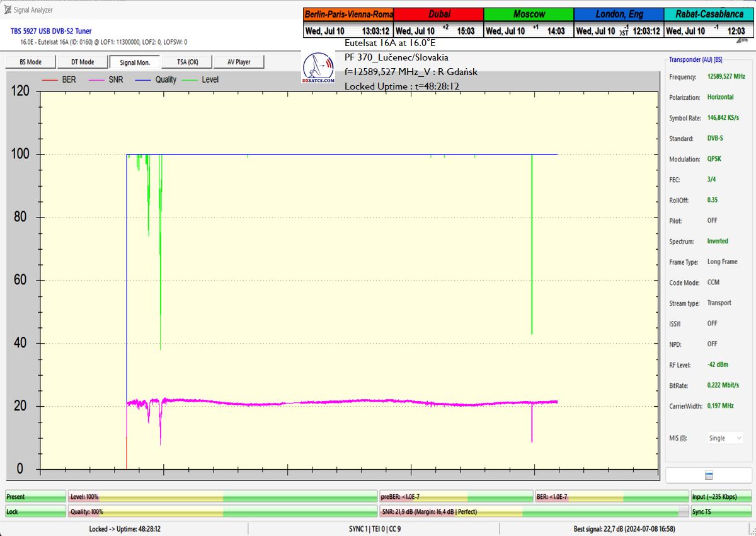Click the Input (~235 Kbps) indicator

click(x=721, y=497)
